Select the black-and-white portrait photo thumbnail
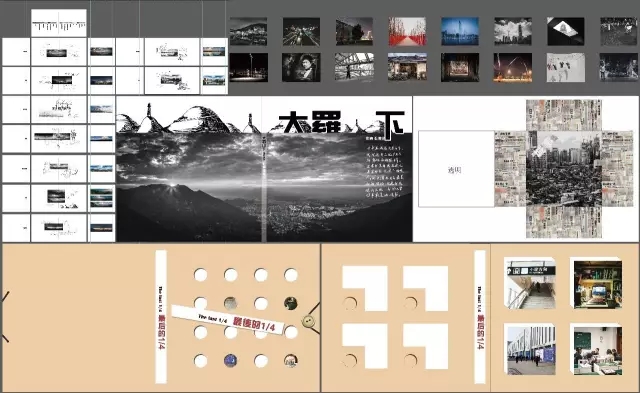640x393 pixels. coord(301,67)
